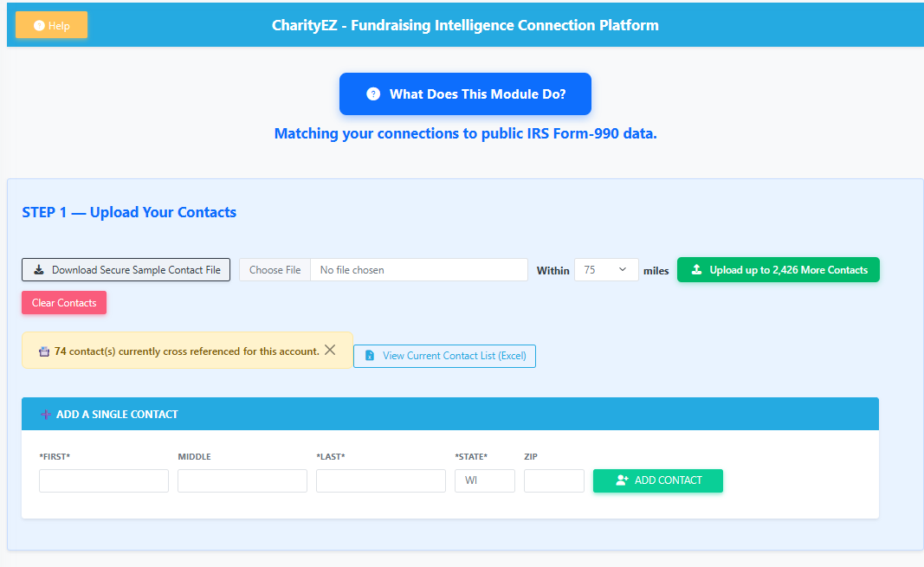Viewport: 924px width, 567px height.
Task: Open the miles distance dropdown
Action: (x=606, y=270)
